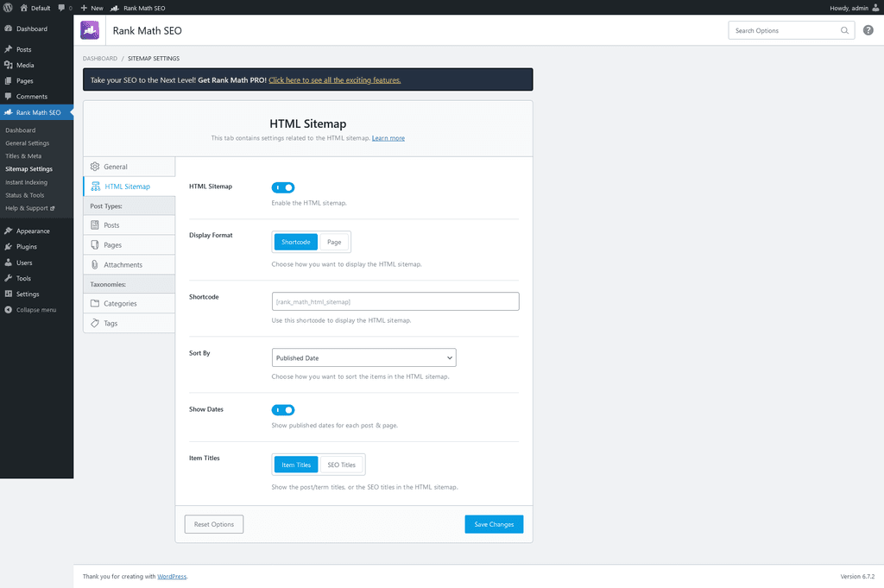884x588 pixels.
Task: Open the Plugins menu
Action: click(x=36, y=247)
